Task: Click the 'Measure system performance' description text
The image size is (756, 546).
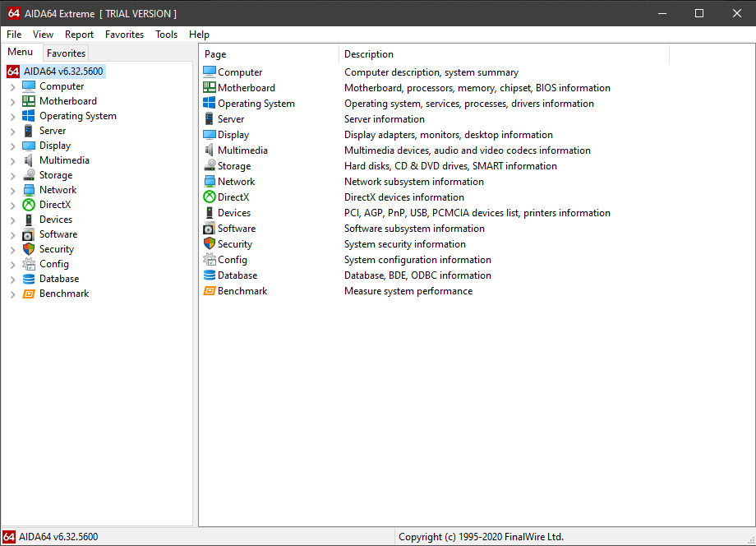Action: pos(408,291)
